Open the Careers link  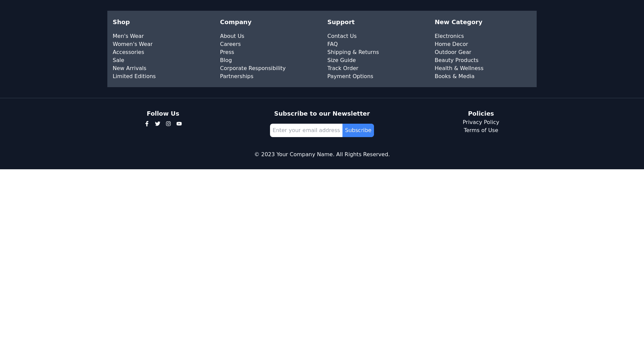pos(230,44)
